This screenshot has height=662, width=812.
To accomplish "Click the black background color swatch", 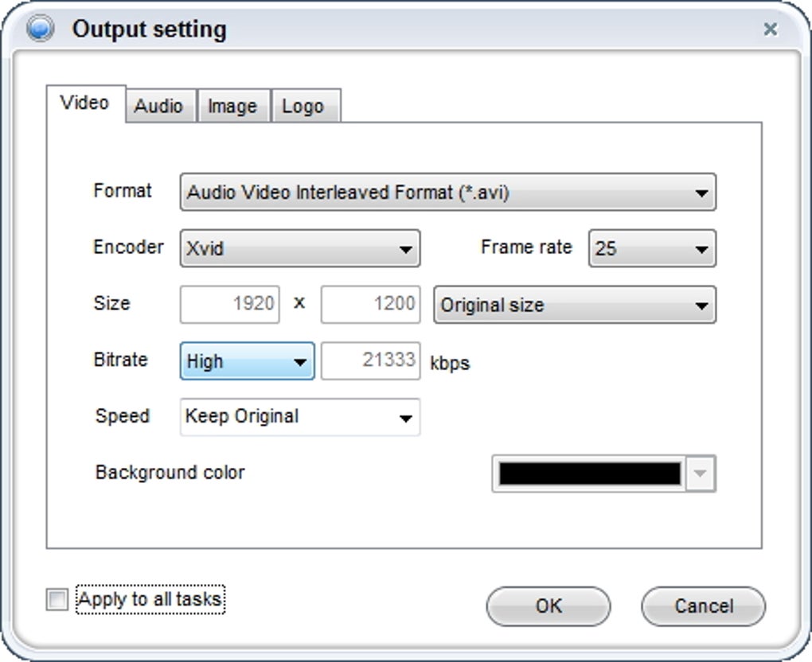I will click(x=589, y=473).
